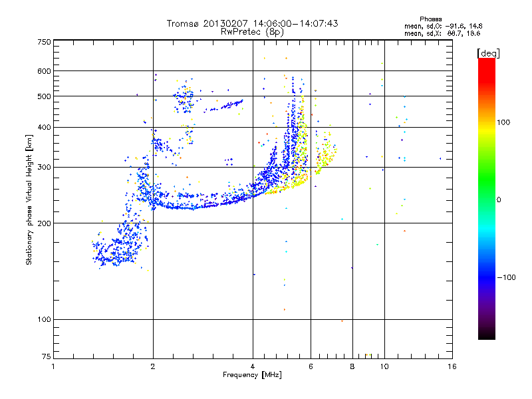Screen dimensions: 532x399
Task: Click the y-axis '500' tick label
Action: [x=44, y=96]
